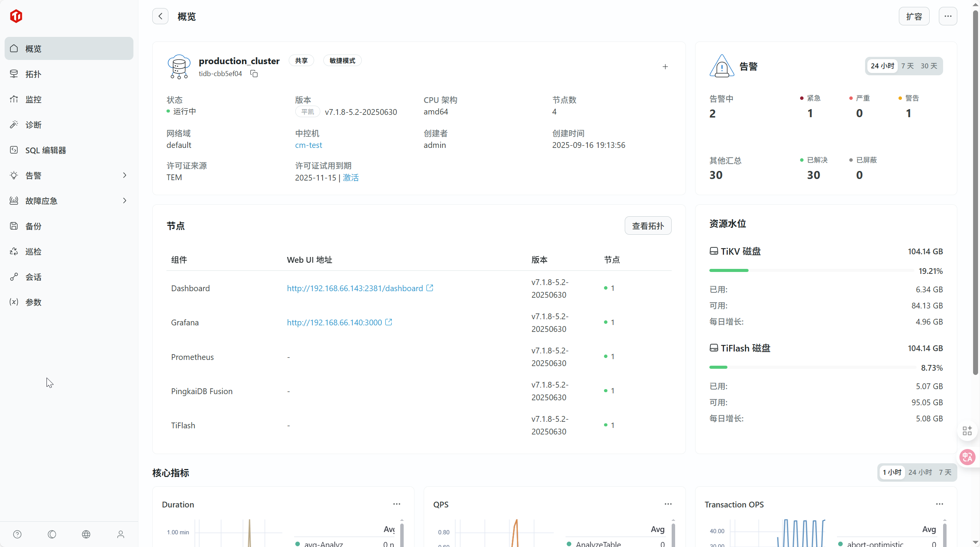The width and height of the screenshot is (980, 547).
Task: Open the cm-test 中控机 link
Action: pyautogui.click(x=308, y=145)
